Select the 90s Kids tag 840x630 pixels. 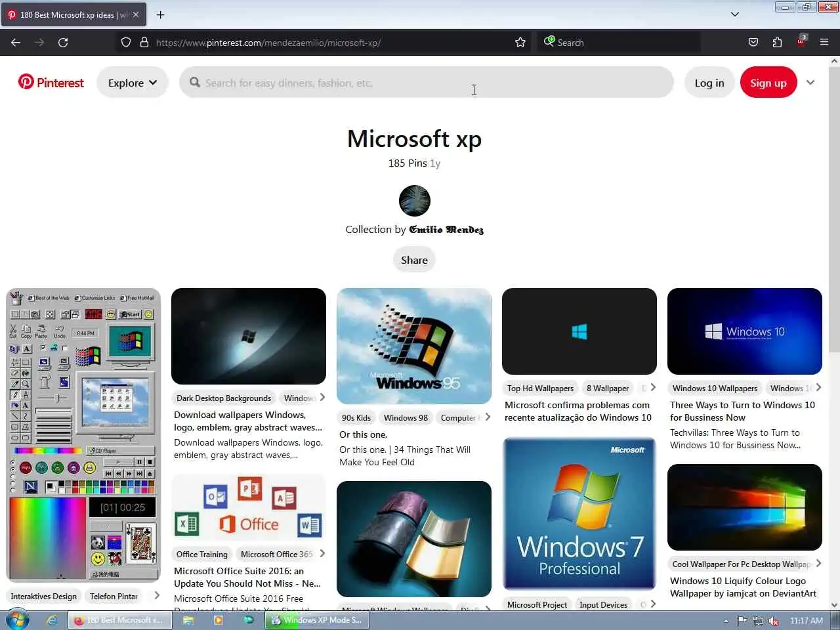point(356,417)
